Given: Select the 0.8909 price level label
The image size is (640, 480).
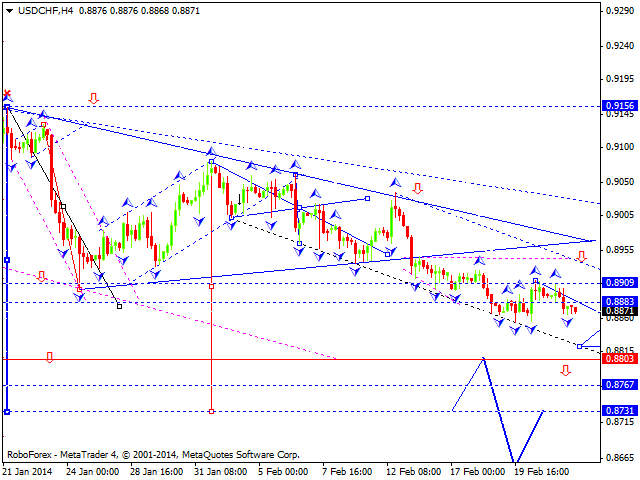Looking at the screenshot, I should (620, 283).
